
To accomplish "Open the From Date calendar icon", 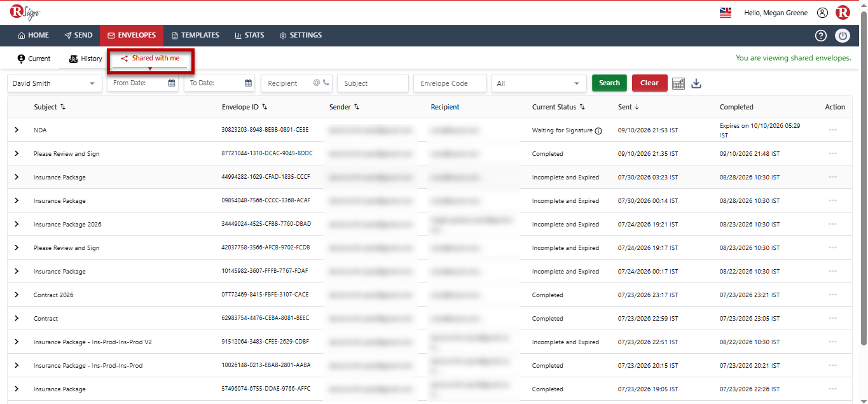I will [x=172, y=83].
